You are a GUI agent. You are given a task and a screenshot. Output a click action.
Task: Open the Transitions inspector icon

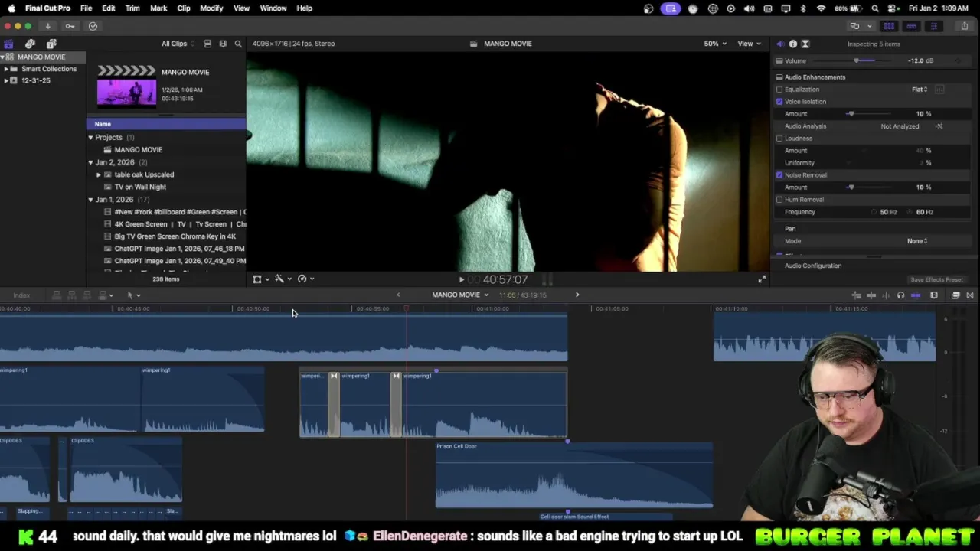click(x=805, y=44)
